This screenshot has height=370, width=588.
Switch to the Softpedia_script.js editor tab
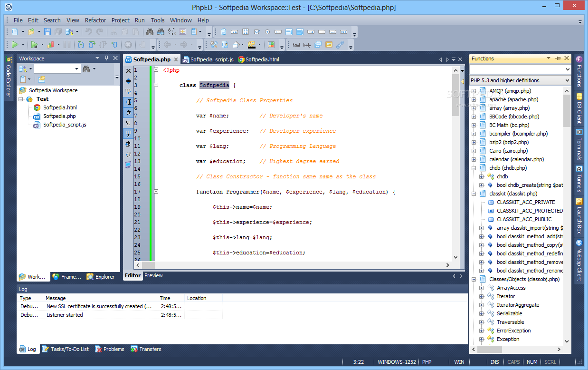click(208, 59)
